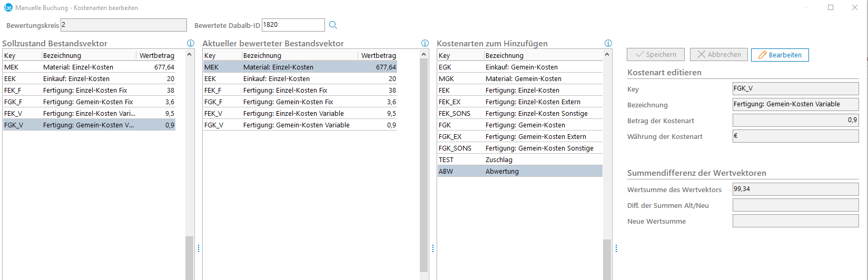
Task: Maximize the Manuelle Buchung window
Action: [831, 7]
